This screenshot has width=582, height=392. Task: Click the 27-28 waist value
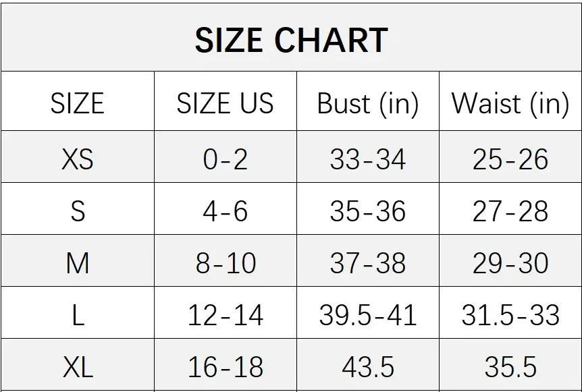(510, 211)
